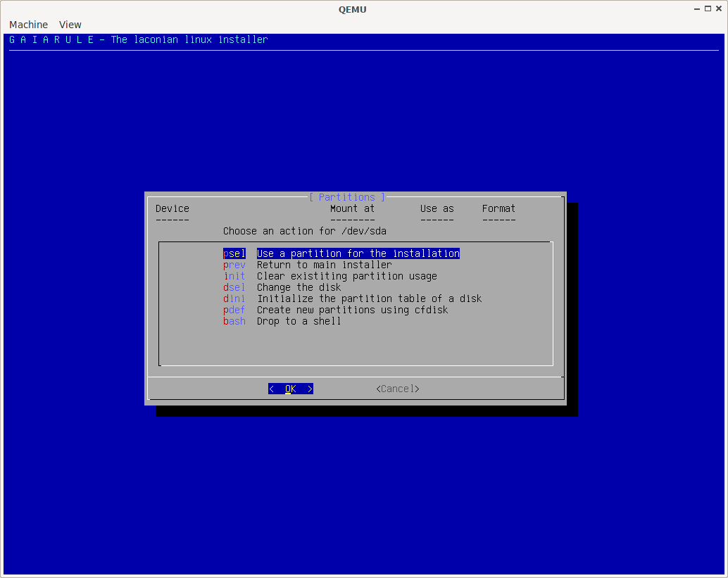Open the Machine menu
728x578 pixels.
(x=28, y=25)
